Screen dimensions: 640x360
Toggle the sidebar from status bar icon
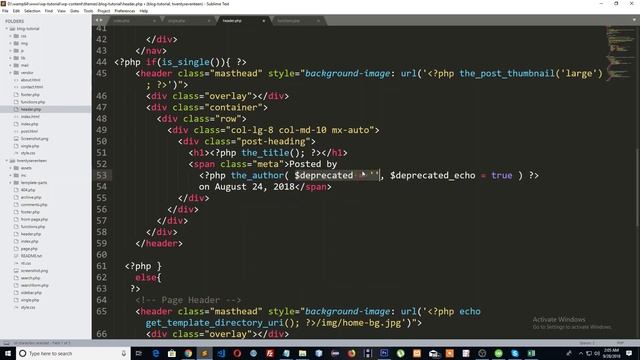point(7,343)
